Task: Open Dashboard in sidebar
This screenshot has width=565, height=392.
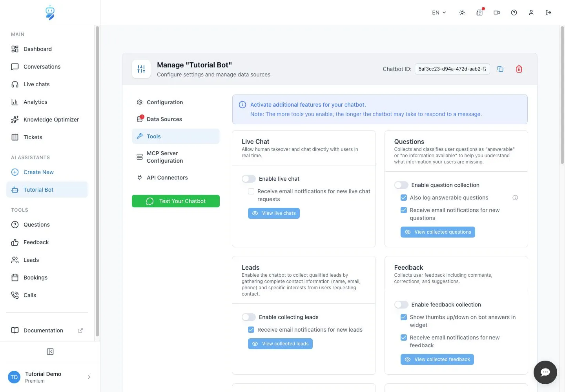Action: click(x=47, y=49)
